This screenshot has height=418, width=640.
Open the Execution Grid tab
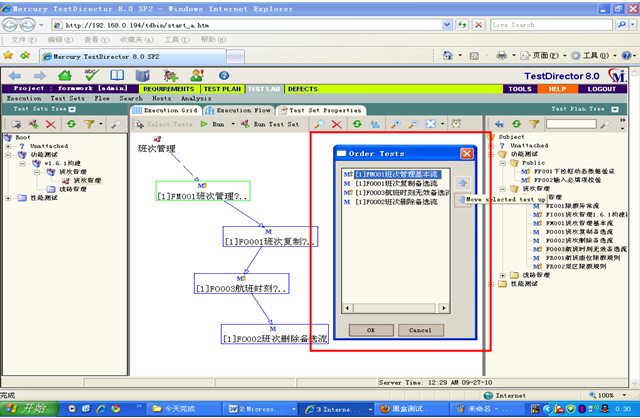(x=165, y=110)
